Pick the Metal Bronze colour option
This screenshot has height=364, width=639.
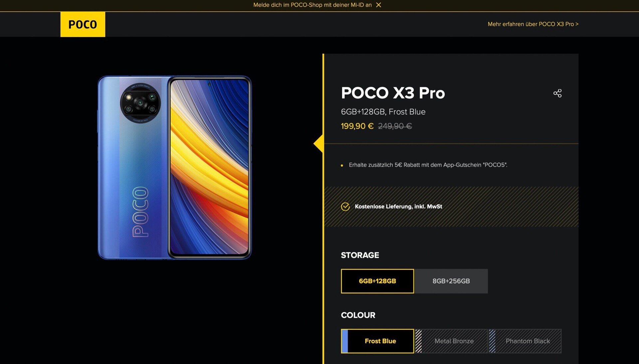454,341
